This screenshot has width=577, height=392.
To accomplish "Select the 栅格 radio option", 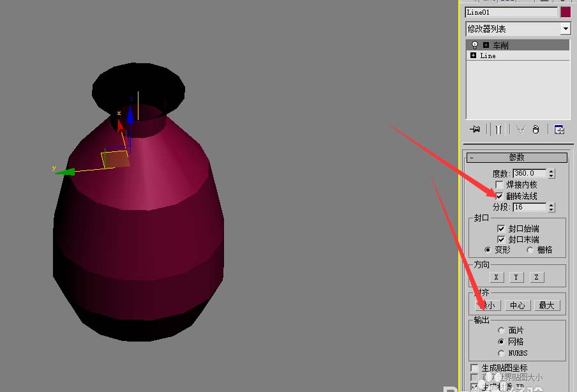I will (x=530, y=250).
